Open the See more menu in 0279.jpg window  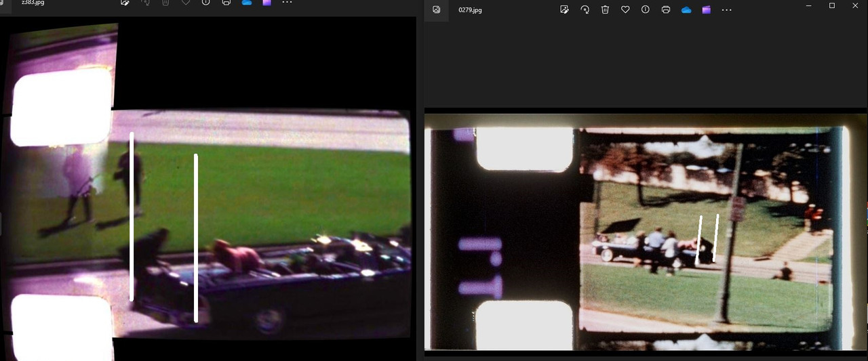(727, 10)
